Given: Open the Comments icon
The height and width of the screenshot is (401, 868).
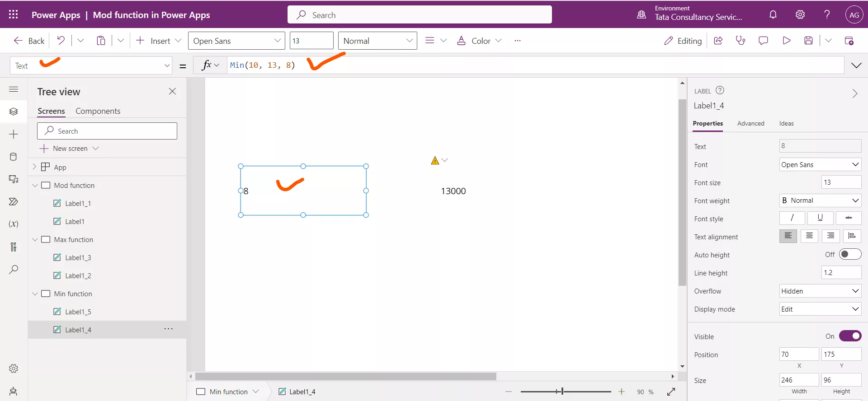Looking at the screenshot, I should click(x=764, y=41).
